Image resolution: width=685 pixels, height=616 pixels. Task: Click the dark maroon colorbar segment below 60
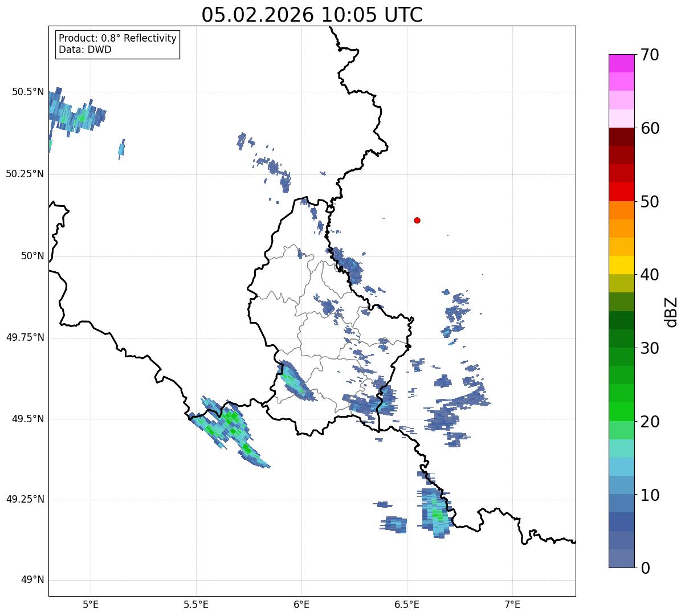(621, 137)
